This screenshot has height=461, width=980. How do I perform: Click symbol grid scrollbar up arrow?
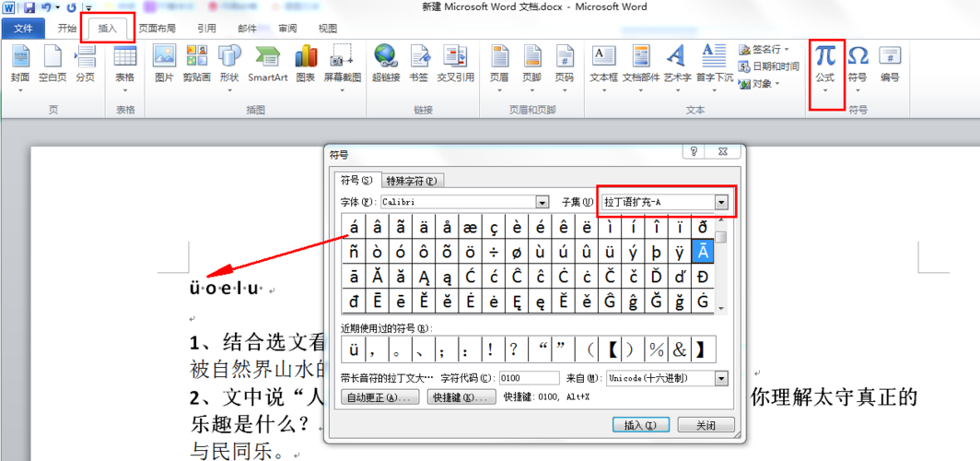[x=721, y=219]
